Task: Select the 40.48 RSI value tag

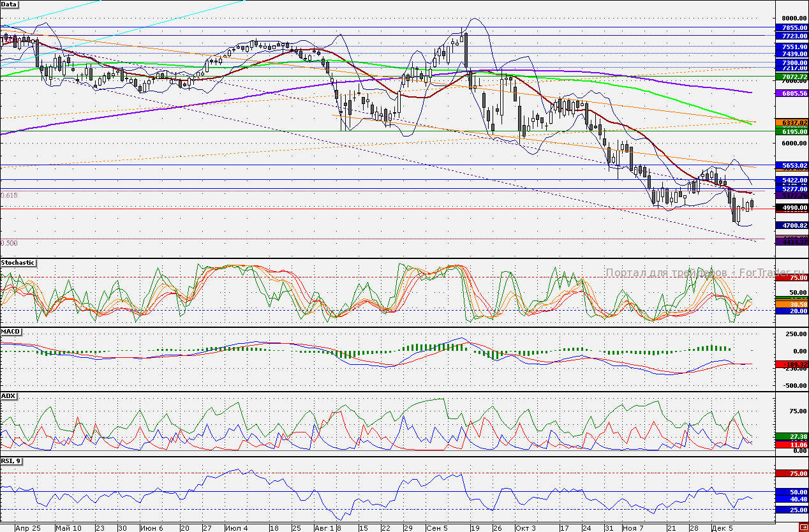Action: coord(790,499)
